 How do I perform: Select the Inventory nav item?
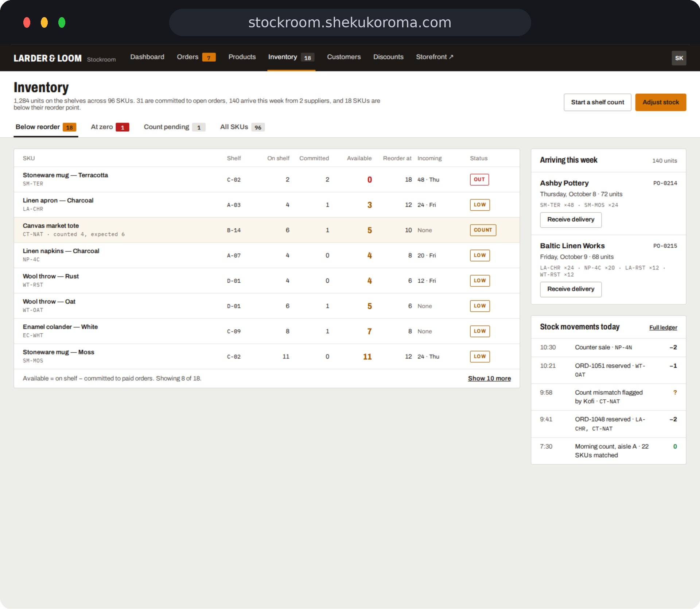(291, 57)
